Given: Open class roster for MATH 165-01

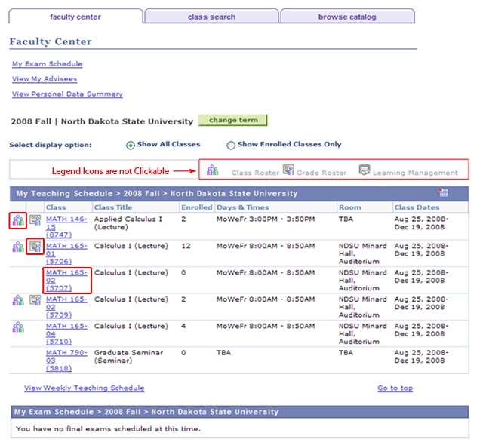Looking at the screenshot, I should (18, 247).
